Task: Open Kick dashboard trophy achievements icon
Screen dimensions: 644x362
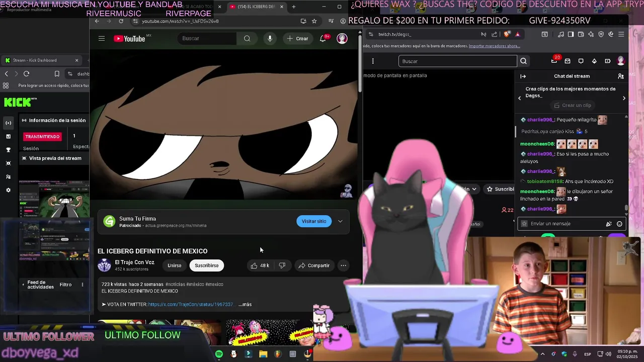Action: coord(8,150)
